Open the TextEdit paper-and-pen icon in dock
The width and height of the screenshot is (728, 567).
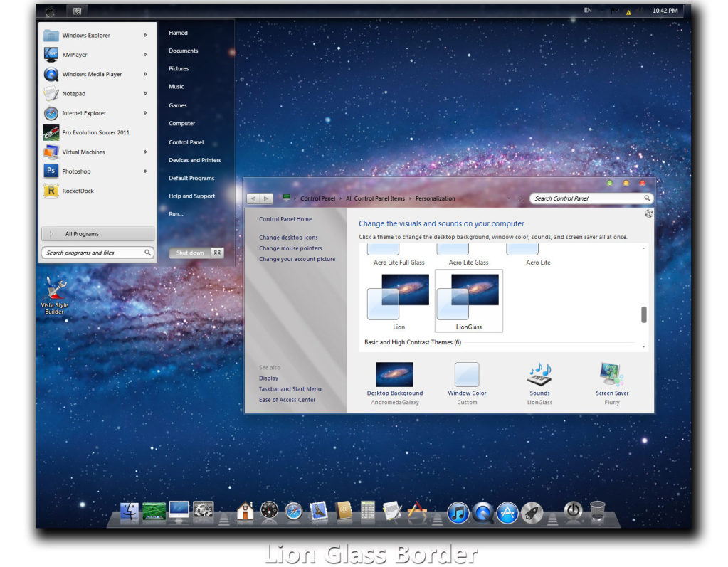[x=392, y=511]
